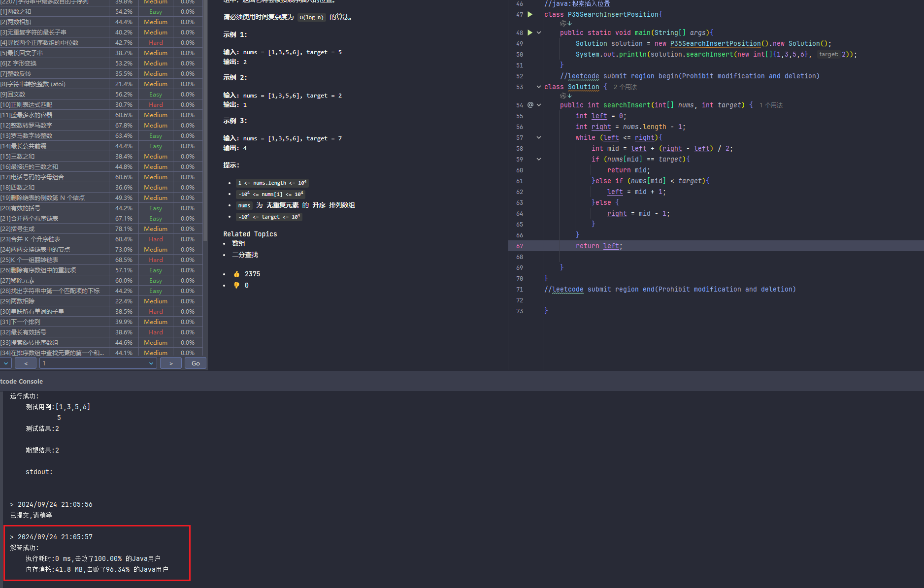The image size is (924, 588).
Task: Run main method from line 48 gutter
Action: (x=530, y=33)
